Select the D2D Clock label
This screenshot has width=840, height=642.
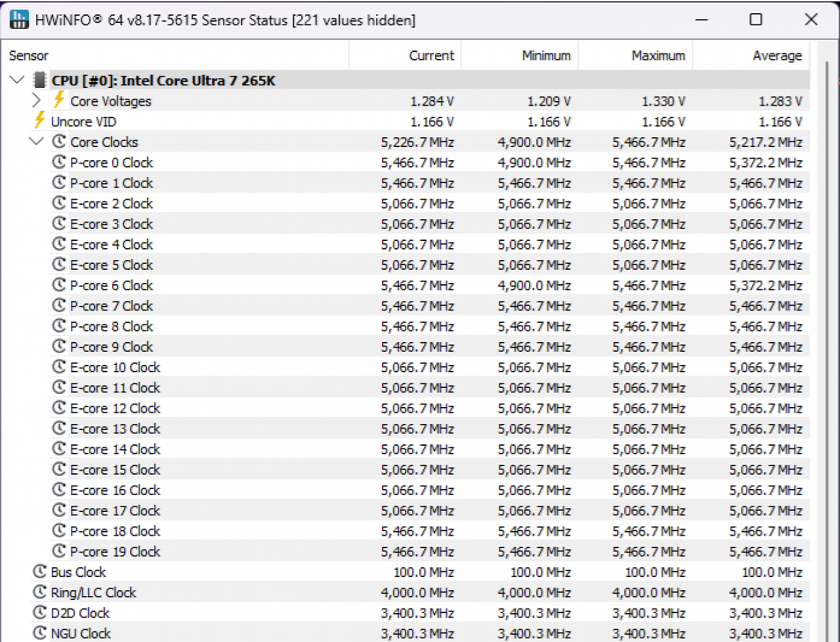pos(80,612)
